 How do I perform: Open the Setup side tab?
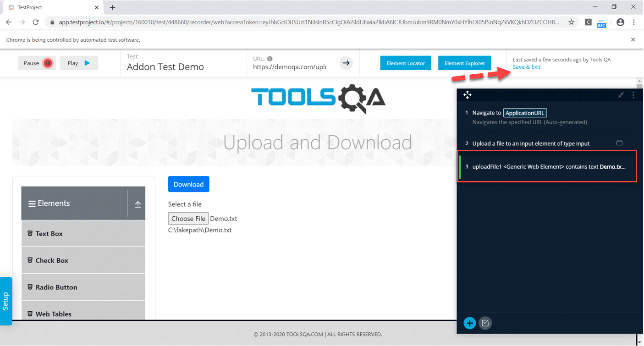pyautogui.click(x=6, y=301)
